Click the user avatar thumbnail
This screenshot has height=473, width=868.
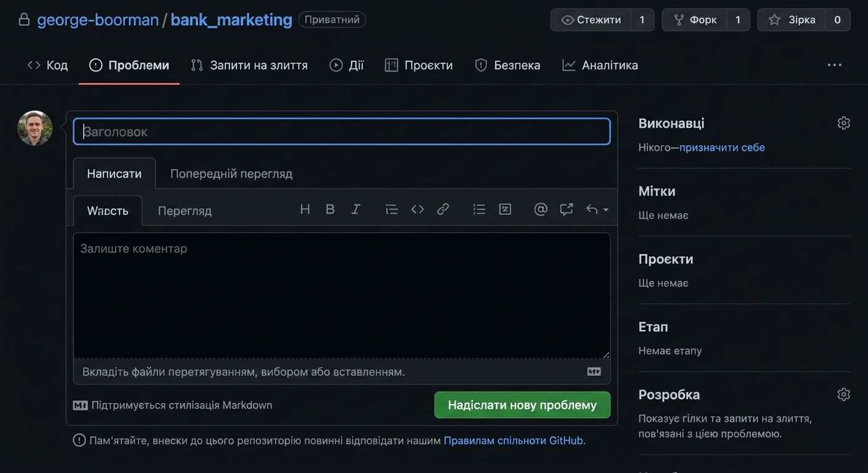(35, 128)
